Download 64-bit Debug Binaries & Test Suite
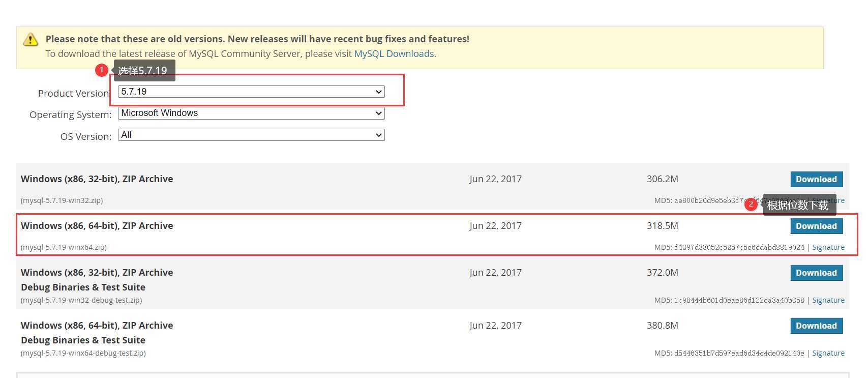 coord(817,326)
